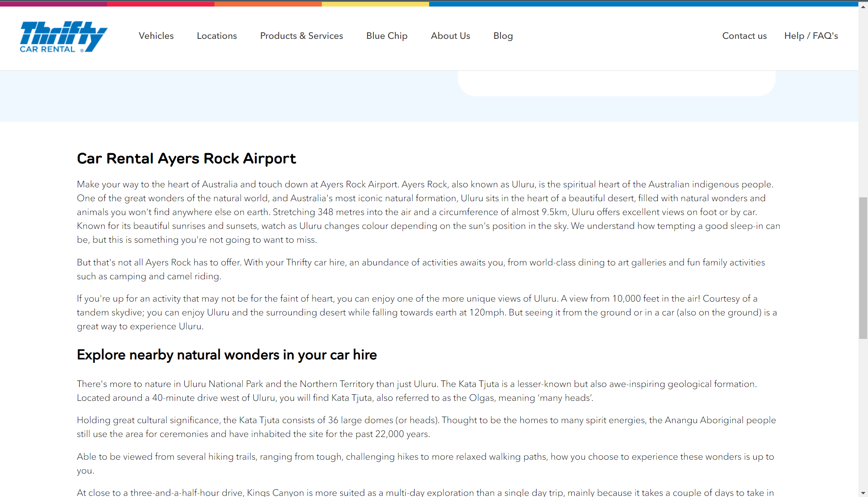The width and height of the screenshot is (868, 497).
Task: Open the Blue Chip page
Action: click(386, 36)
